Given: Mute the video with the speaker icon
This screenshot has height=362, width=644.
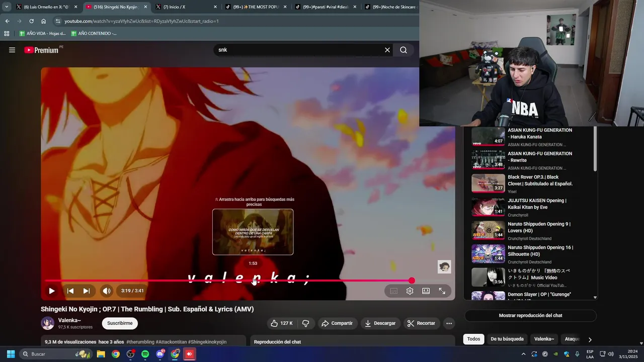Looking at the screenshot, I should [107, 291].
